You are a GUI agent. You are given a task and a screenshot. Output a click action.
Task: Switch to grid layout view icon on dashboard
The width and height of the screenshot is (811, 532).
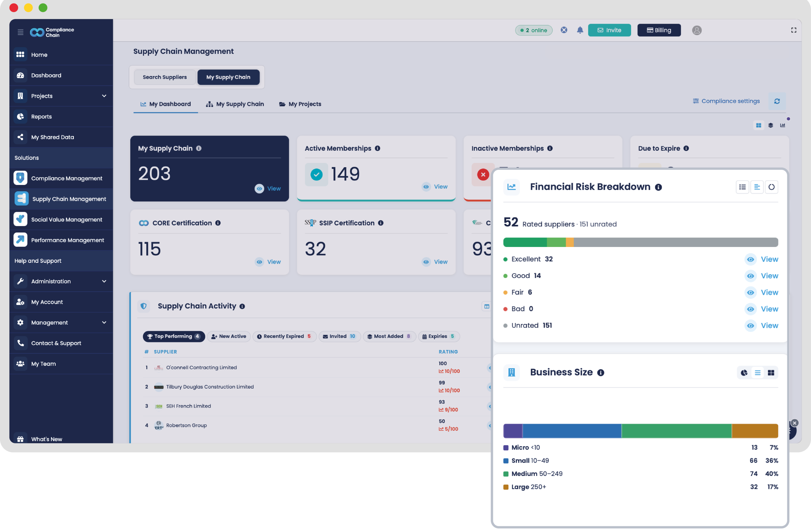[x=758, y=125]
